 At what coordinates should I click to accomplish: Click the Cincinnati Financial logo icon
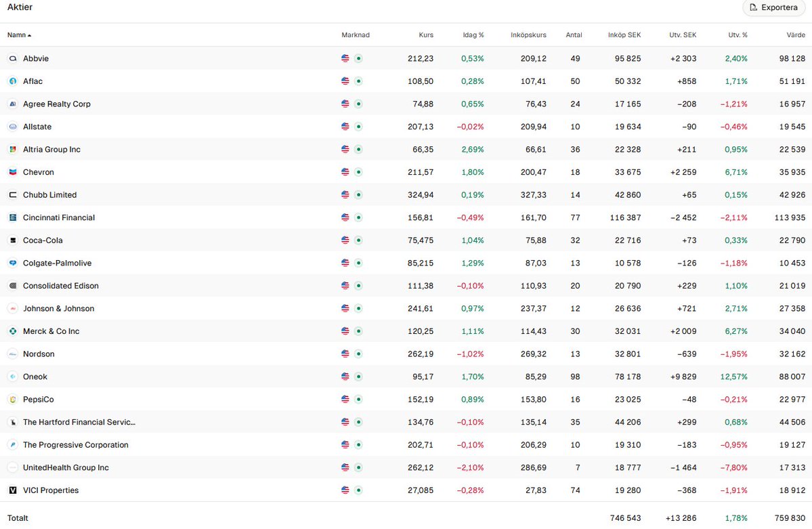coord(13,217)
